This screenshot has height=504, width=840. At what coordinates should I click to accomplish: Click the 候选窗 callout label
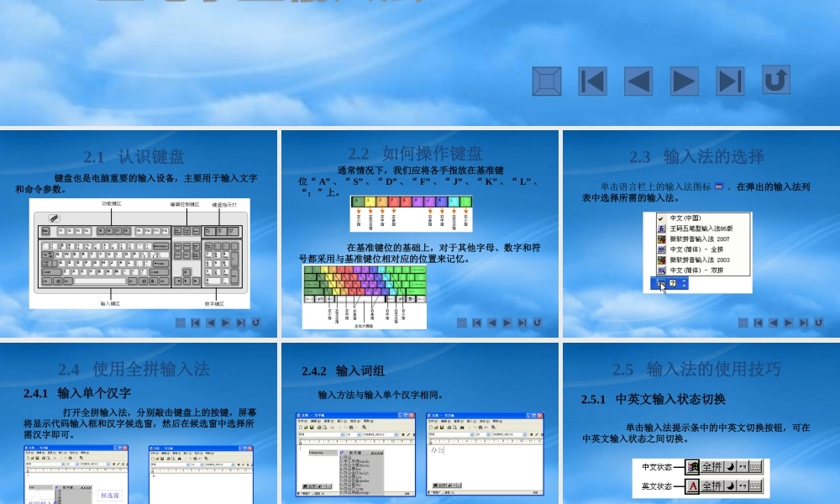click(x=110, y=496)
